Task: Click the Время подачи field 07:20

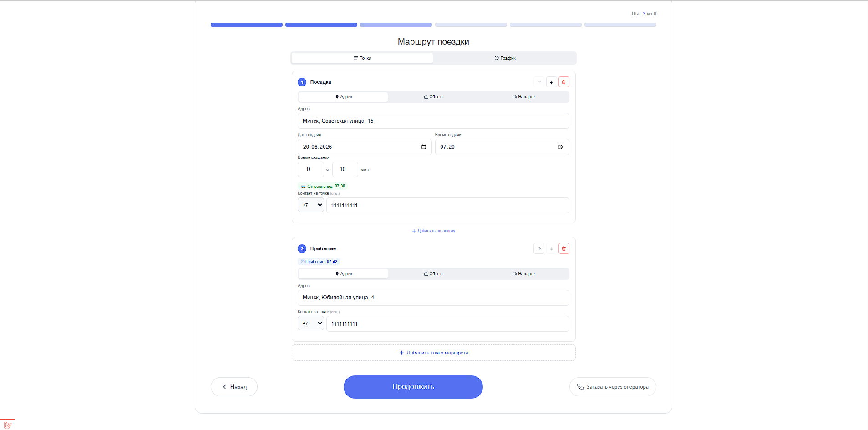Action: tap(502, 147)
